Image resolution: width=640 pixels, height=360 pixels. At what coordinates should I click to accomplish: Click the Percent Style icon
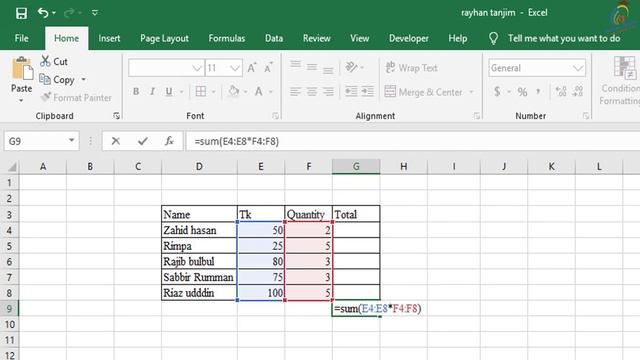[522, 92]
